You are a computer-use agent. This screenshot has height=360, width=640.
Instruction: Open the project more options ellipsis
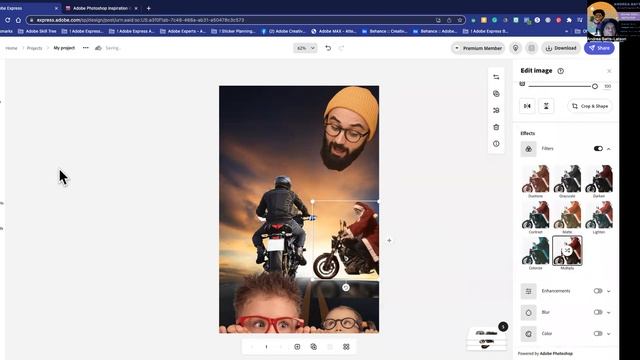tap(85, 48)
